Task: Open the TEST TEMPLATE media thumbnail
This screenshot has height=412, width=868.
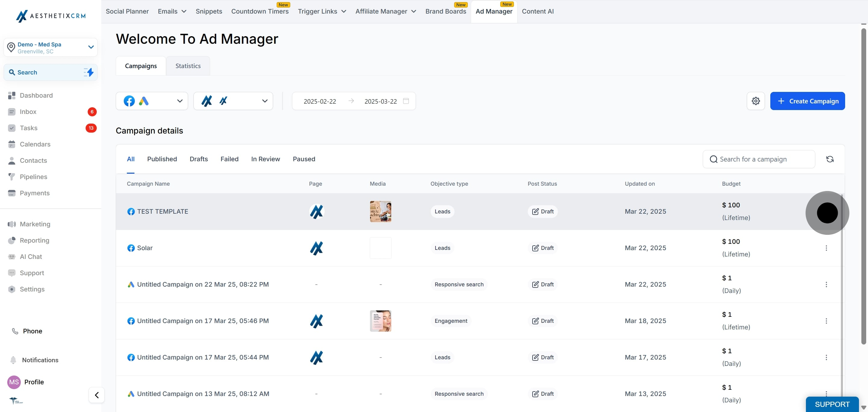Action: click(380, 212)
